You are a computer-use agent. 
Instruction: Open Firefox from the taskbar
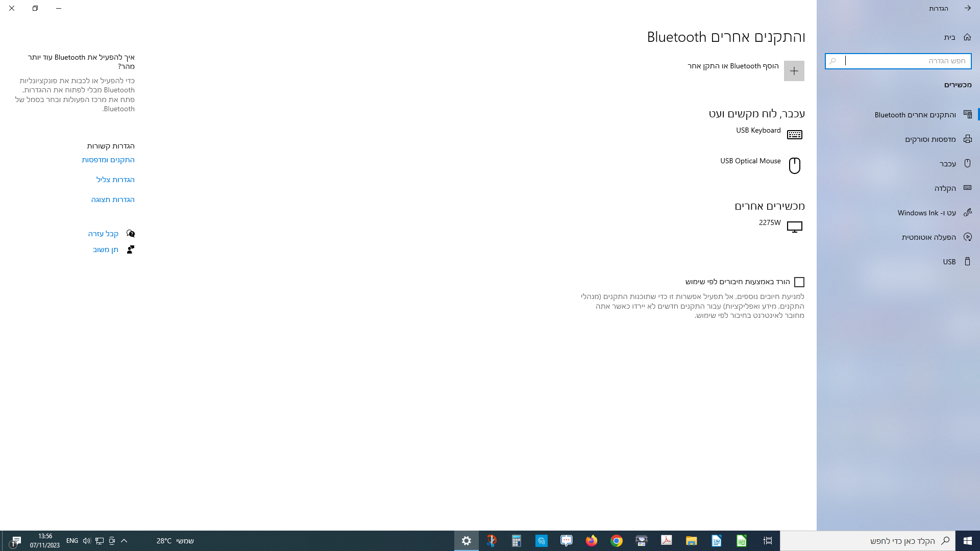pos(592,541)
